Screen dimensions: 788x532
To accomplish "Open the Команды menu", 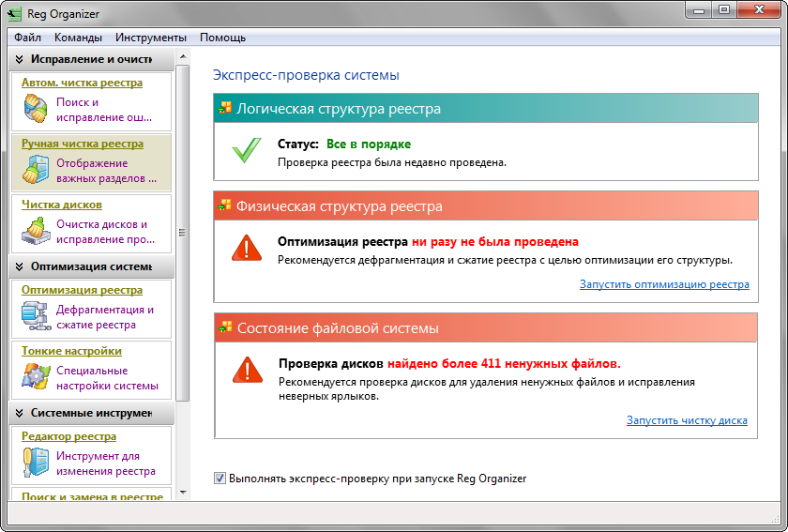I will point(78,38).
